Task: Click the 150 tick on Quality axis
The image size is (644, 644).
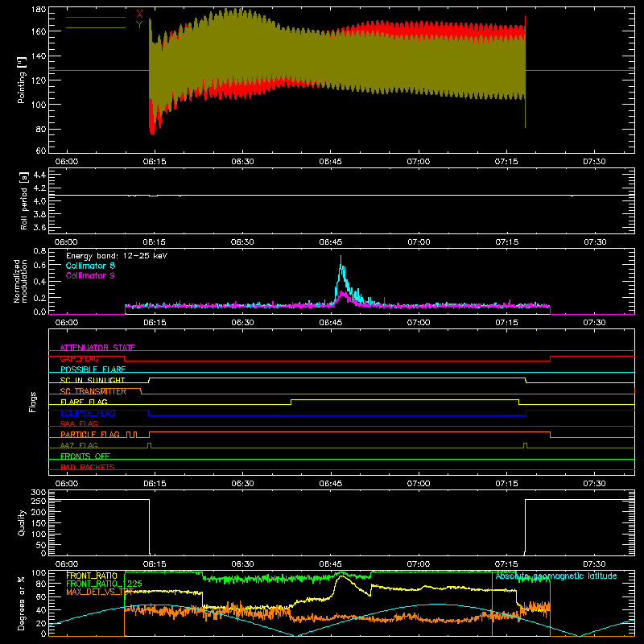Action: tap(39, 523)
